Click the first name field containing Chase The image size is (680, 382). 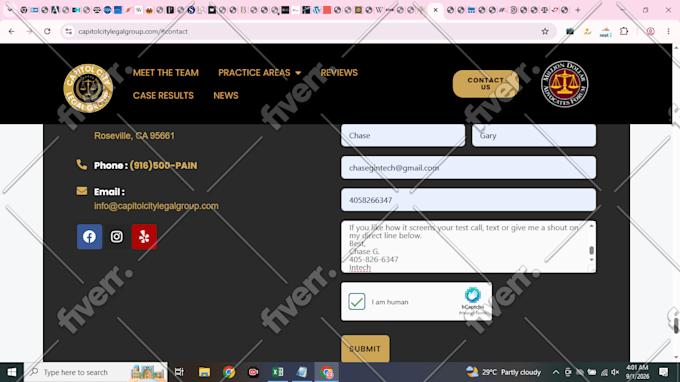pyautogui.click(x=403, y=135)
